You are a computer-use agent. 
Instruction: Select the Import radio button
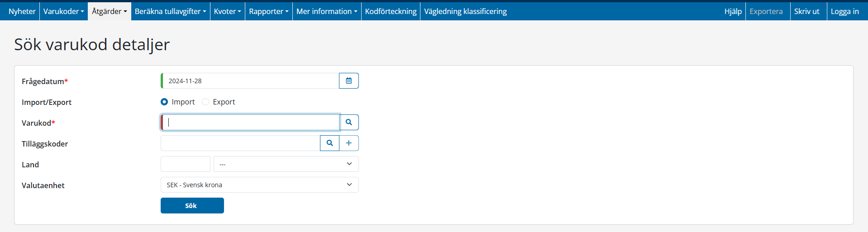164,102
